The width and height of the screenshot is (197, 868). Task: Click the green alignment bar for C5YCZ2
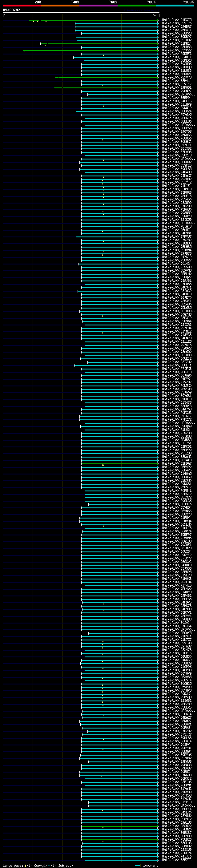pyautogui.click(x=90, y=50)
